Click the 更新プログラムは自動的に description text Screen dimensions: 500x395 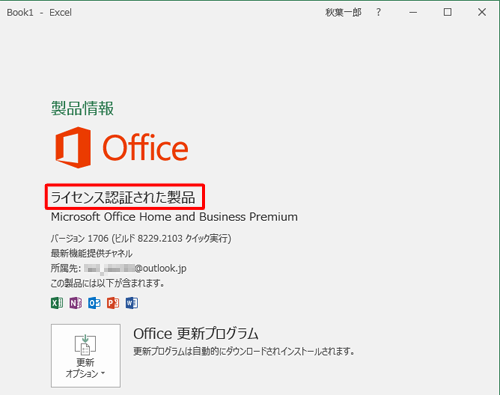244,351
